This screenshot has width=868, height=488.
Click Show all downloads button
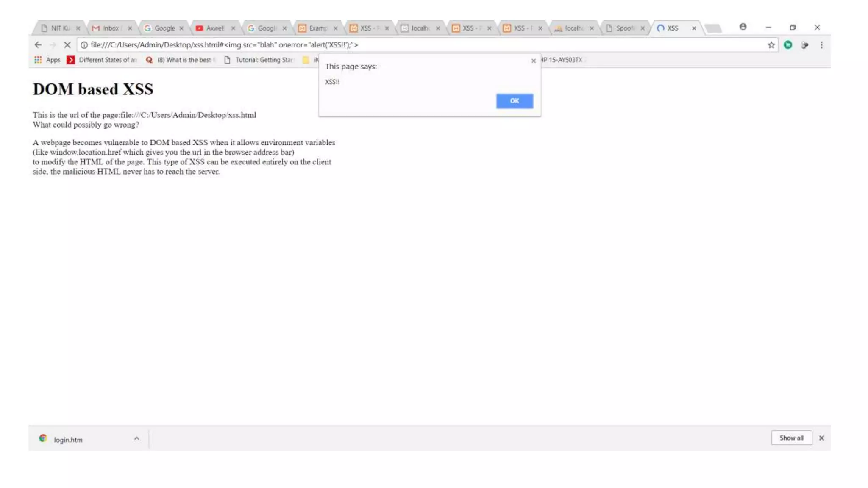791,438
